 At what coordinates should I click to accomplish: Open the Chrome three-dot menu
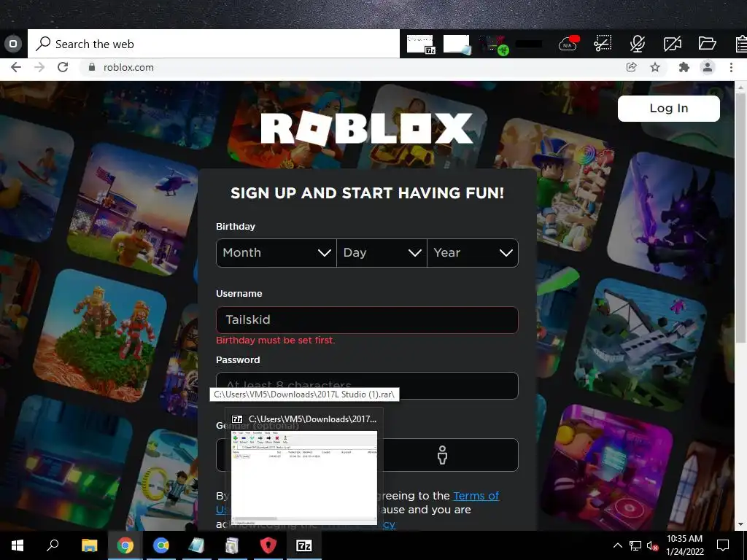(x=731, y=67)
